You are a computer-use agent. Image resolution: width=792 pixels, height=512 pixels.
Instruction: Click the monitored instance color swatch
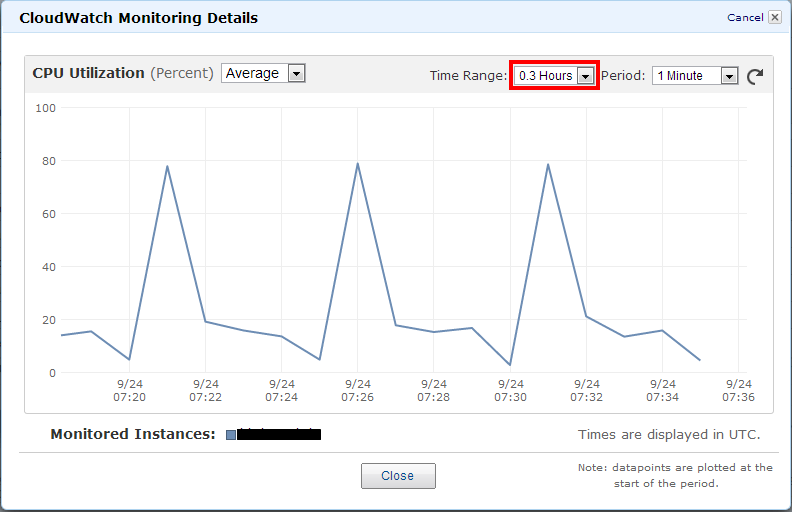point(231,435)
